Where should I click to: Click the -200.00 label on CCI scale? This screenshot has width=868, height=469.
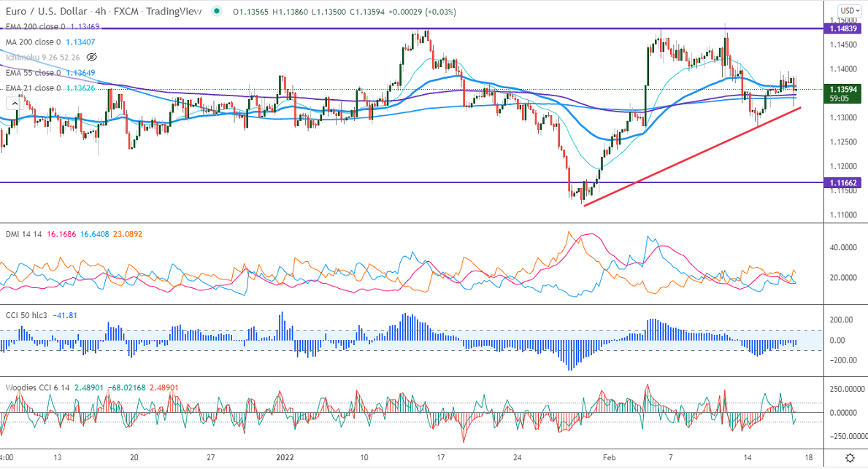coord(843,360)
